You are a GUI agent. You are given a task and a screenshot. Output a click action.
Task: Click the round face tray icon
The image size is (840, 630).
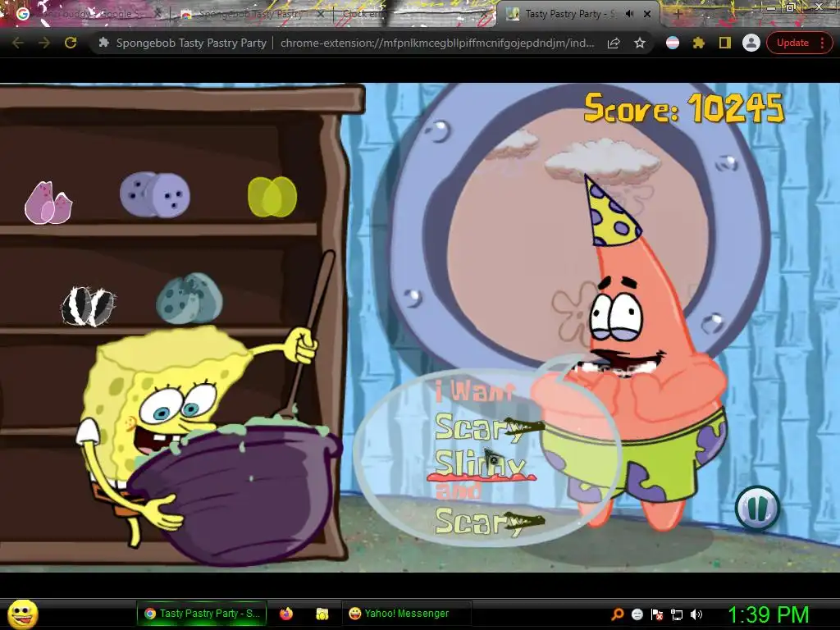pyautogui.click(x=637, y=614)
